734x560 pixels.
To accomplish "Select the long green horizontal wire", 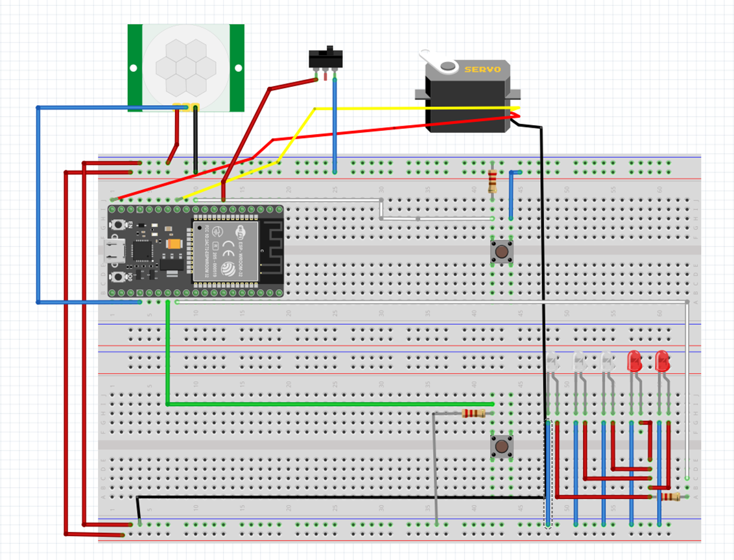I will (x=324, y=404).
